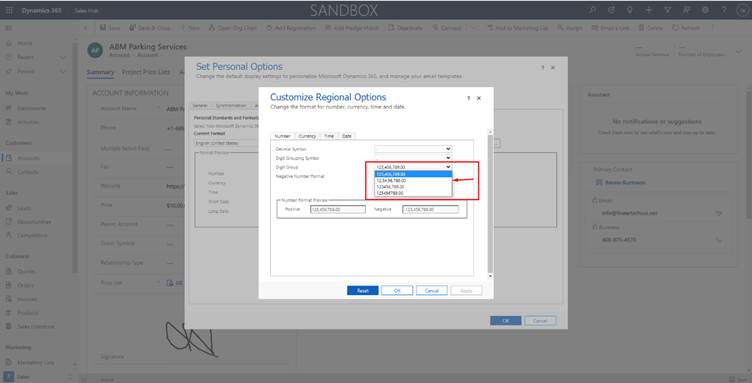Click the Negative preview field

431,209
